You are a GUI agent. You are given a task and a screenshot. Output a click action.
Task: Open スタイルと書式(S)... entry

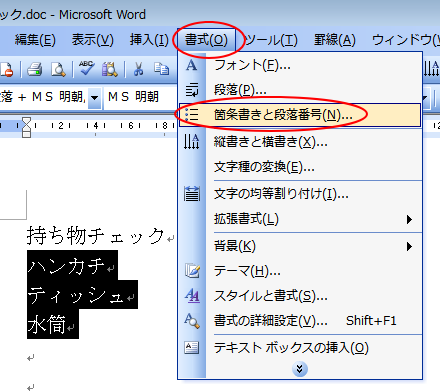pyautogui.click(x=300, y=296)
